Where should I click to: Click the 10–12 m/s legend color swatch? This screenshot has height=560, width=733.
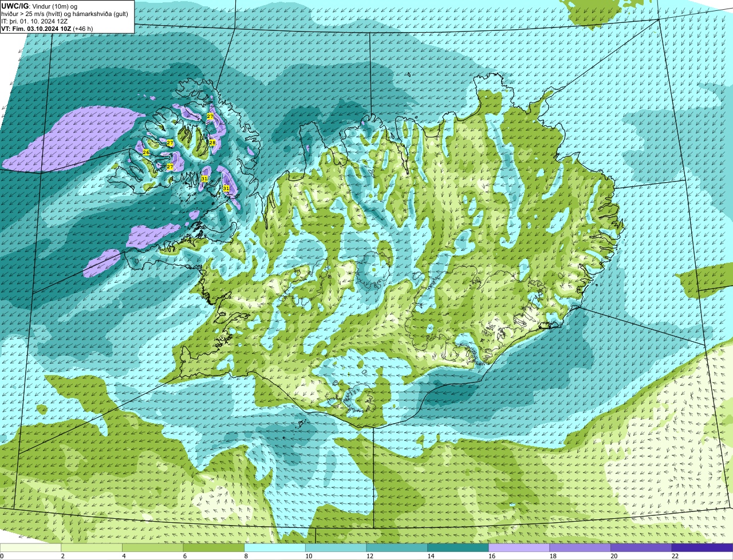coord(336,547)
